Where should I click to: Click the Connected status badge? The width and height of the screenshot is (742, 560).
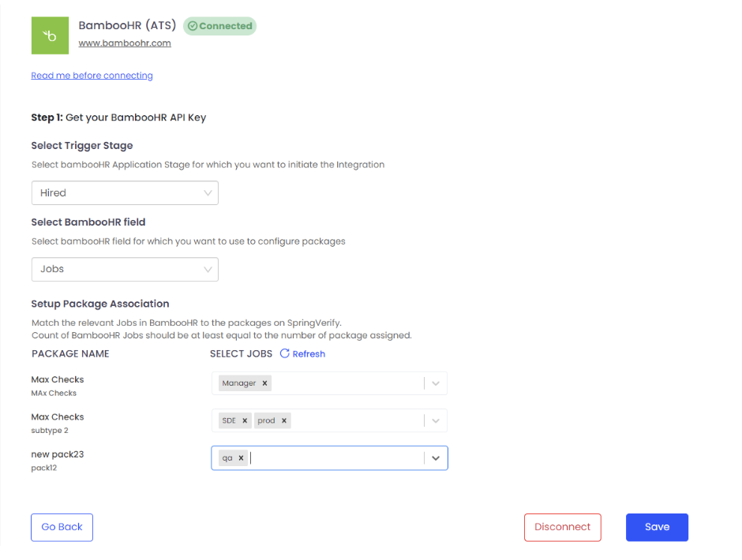click(x=220, y=26)
